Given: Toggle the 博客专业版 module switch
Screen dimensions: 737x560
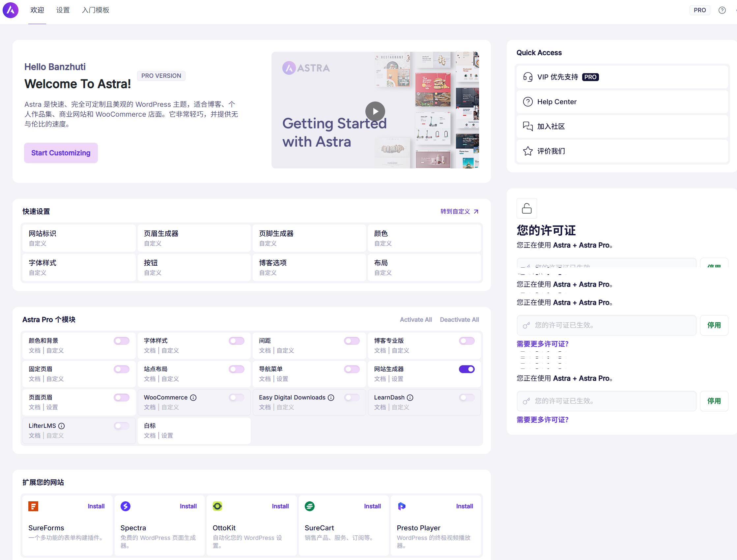Looking at the screenshot, I should tap(467, 341).
